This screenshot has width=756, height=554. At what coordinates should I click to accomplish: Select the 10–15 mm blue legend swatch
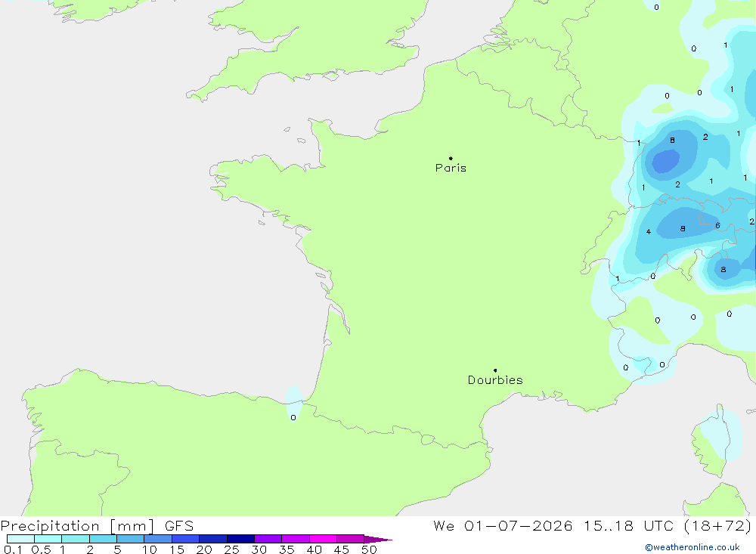coord(158,539)
